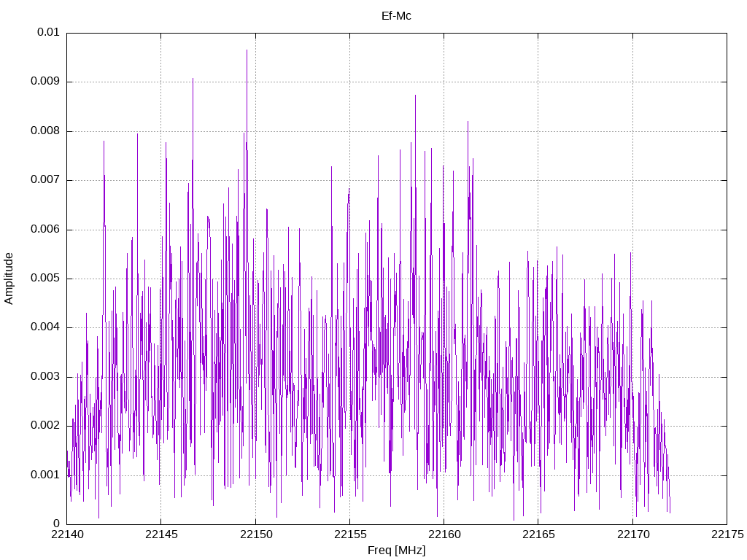747x560 pixels.
Task: Click the y-axis tick label 0.005
Action: [45, 278]
